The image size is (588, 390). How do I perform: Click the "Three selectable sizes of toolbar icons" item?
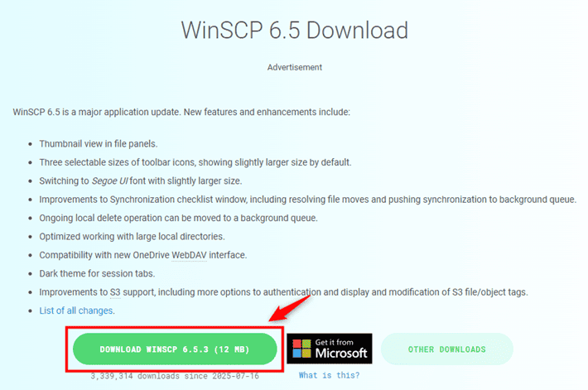(x=195, y=162)
